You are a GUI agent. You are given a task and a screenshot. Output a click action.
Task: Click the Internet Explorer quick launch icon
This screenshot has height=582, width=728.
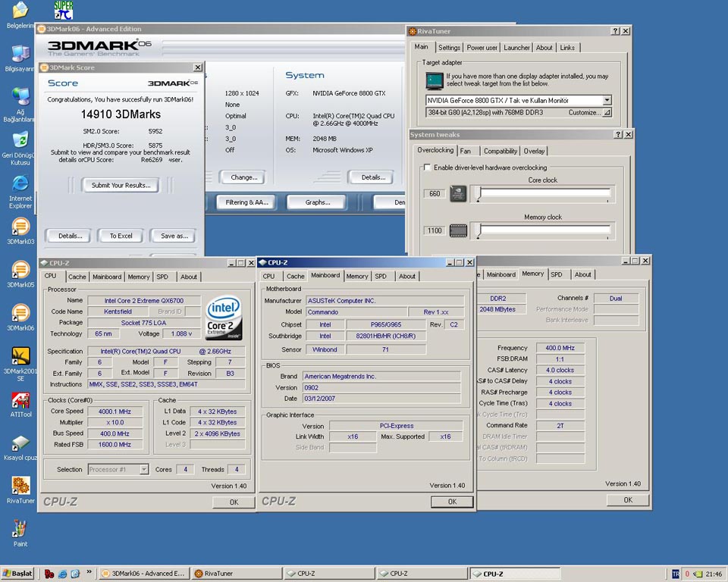63,574
